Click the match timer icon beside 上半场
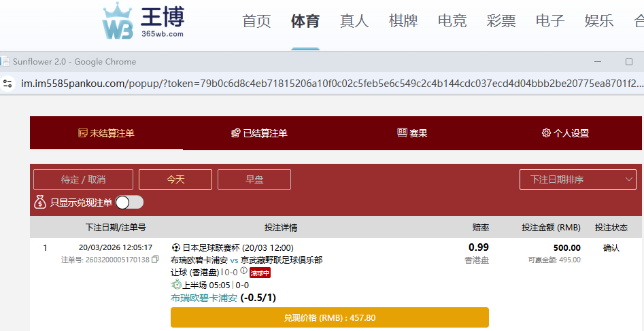The width and height of the screenshot is (644, 331). point(176,285)
